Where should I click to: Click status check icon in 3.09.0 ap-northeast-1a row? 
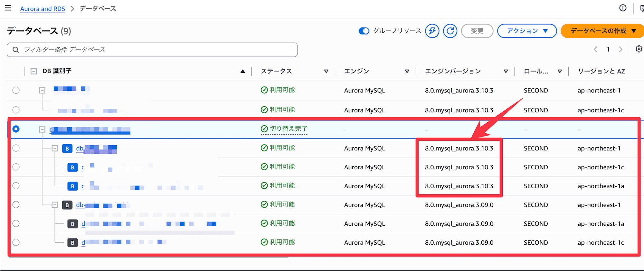point(264,223)
